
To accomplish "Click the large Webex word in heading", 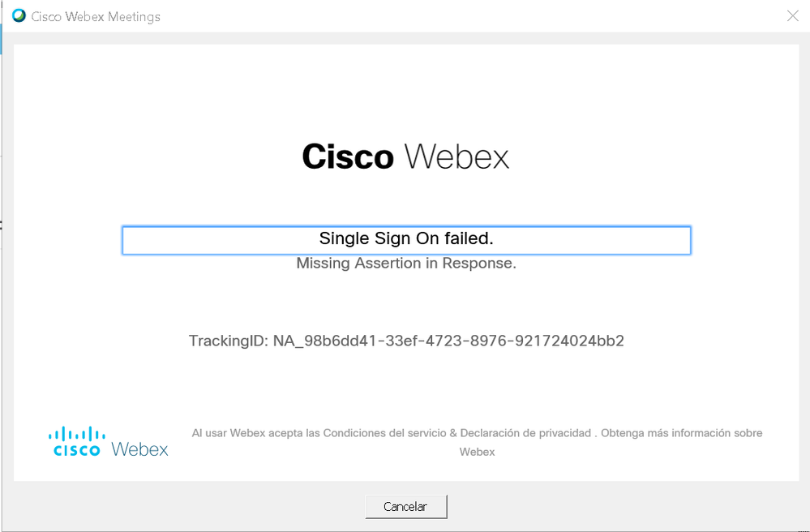I will [456, 157].
